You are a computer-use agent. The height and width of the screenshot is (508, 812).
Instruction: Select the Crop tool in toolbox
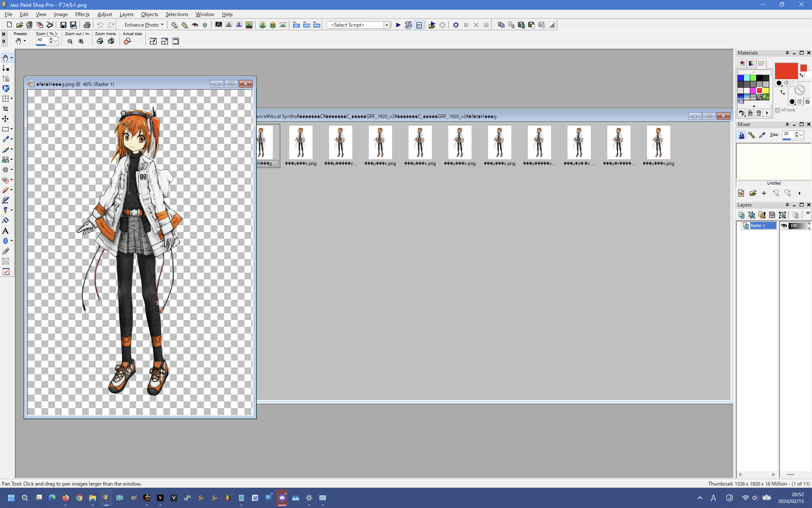[5, 109]
